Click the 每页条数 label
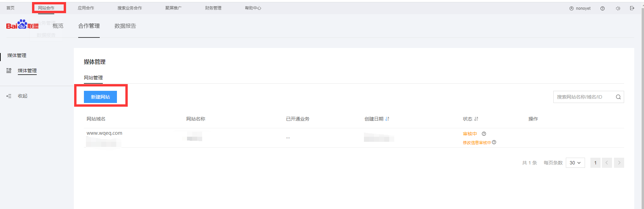644x209 pixels. point(553,163)
